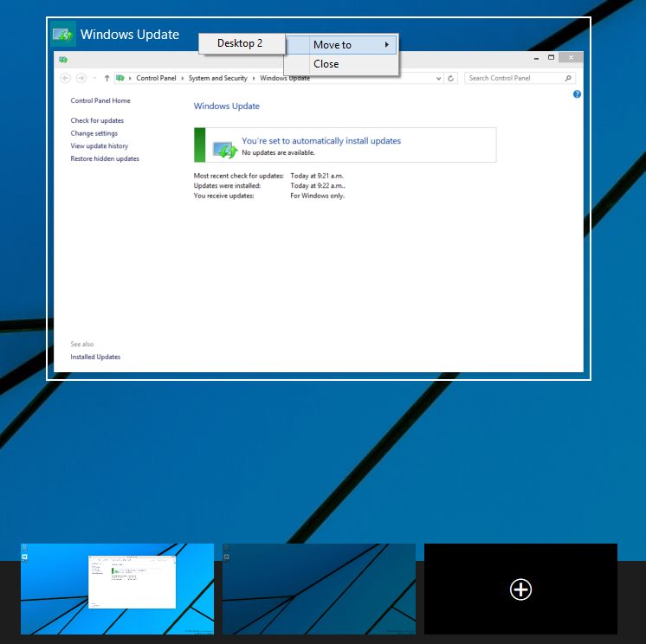Open Restore hidden updates

105,158
